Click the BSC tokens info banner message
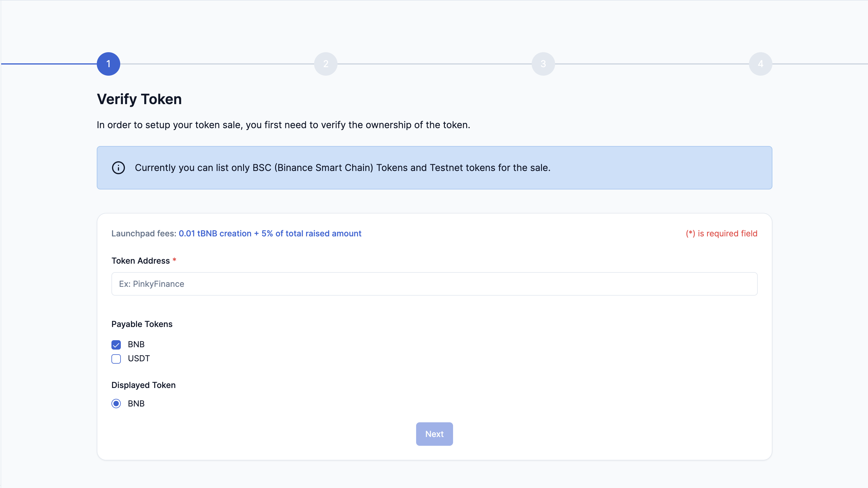868x488 pixels. 342,167
